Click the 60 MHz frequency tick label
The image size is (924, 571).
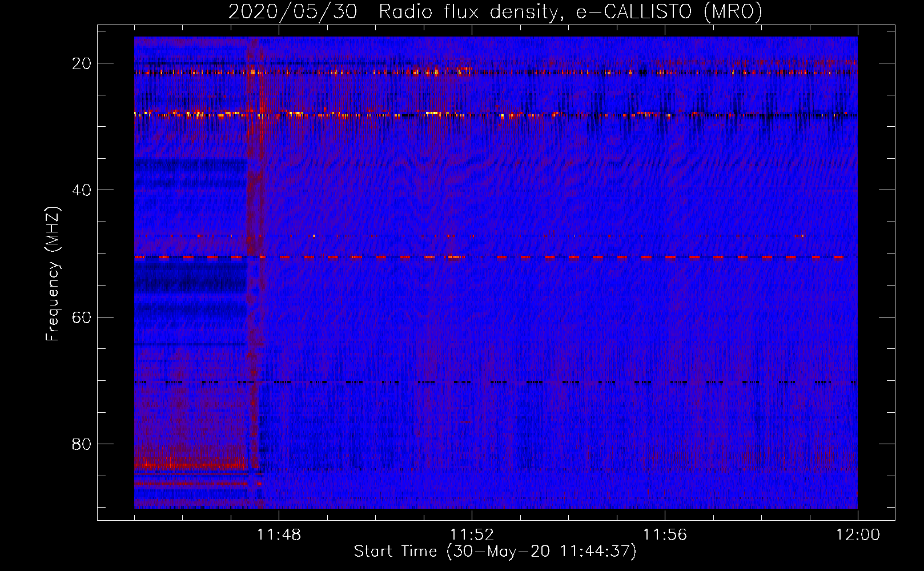coord(82,317)
